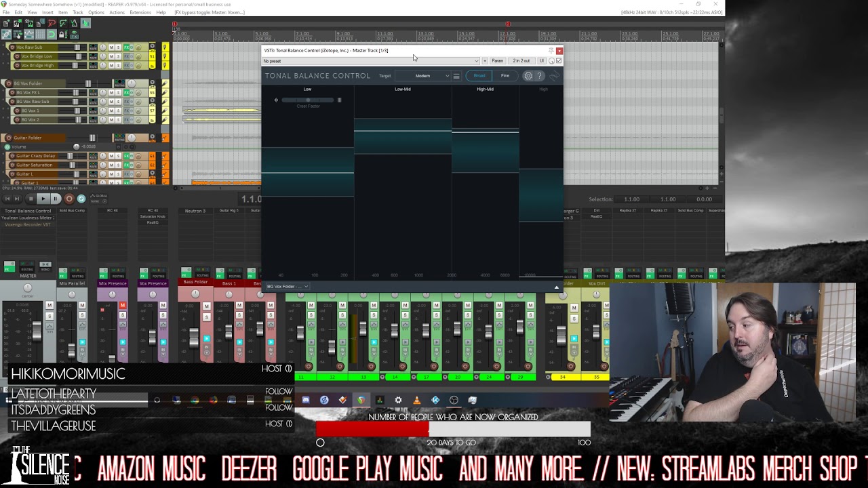Open the No preset dropdown in the plugin window
Screen dimensions: 868x488
pyautogui.click(x=371, y=61)
